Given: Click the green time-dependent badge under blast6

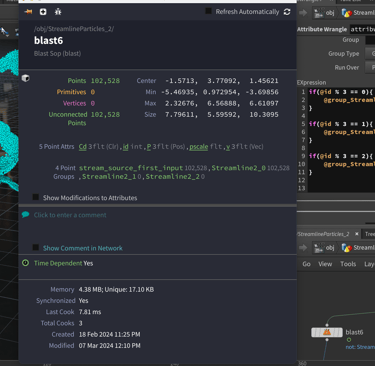Looking at the screenshot, I should click(x=349, y=340).
